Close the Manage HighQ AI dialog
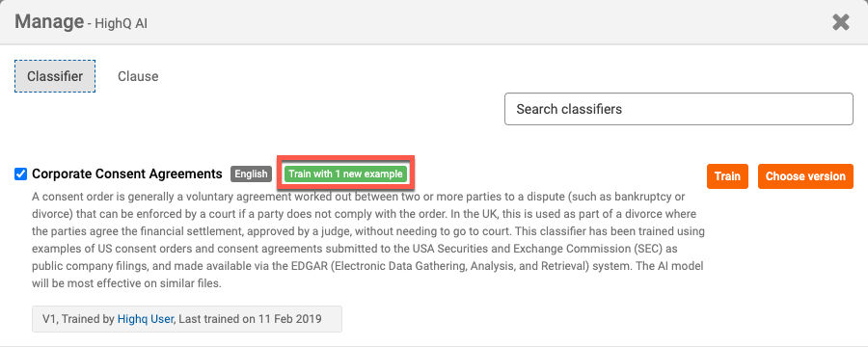The image size is (868, 347). tap(840, 22)
